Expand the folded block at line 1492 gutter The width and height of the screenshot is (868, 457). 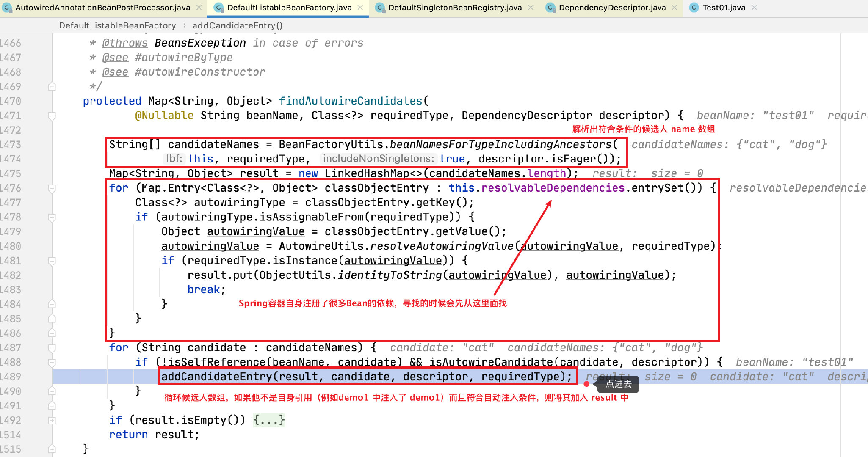point(52,420)
